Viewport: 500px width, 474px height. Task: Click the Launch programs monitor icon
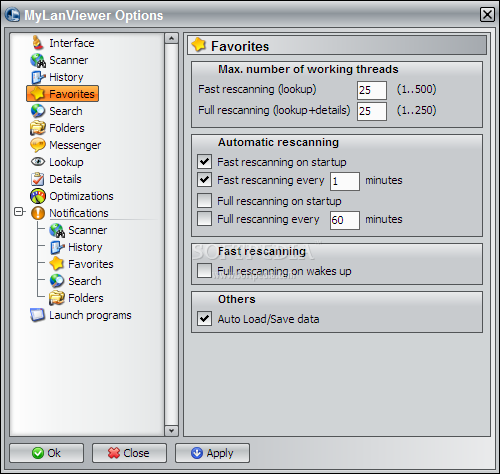[x=37, y=315]
